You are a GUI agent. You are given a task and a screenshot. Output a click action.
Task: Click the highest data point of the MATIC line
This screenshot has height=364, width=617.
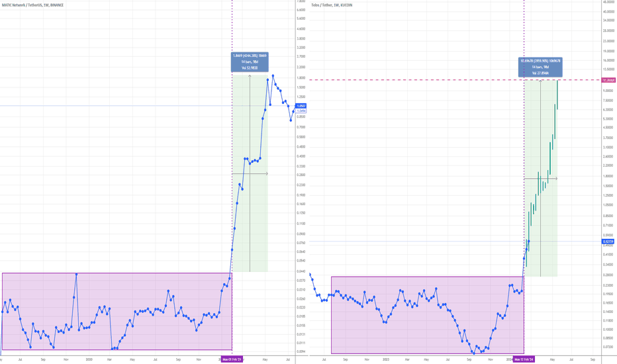[x=273, y=75]
